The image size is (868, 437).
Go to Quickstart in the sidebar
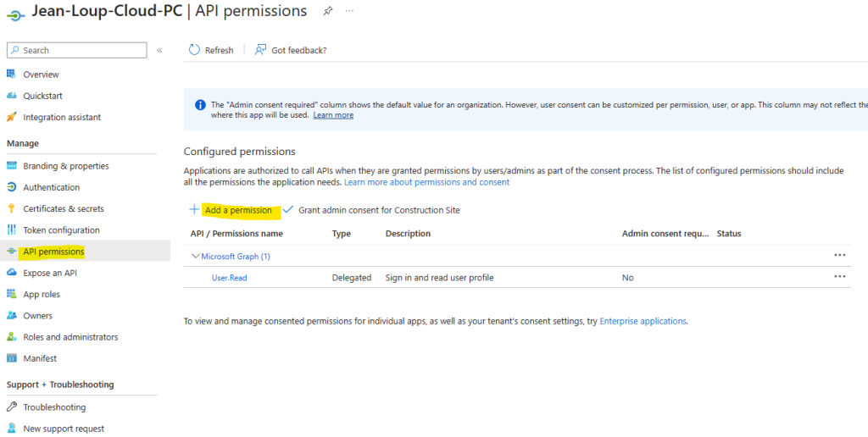coord(42,96)
